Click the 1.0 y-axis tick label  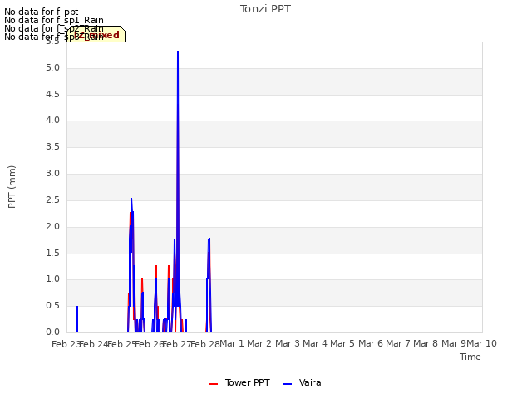(x=52, y=279)
